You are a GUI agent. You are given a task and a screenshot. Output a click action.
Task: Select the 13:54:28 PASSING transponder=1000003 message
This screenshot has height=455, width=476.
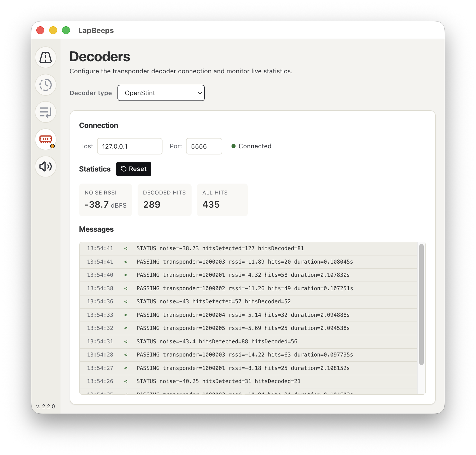pos(248,355)
